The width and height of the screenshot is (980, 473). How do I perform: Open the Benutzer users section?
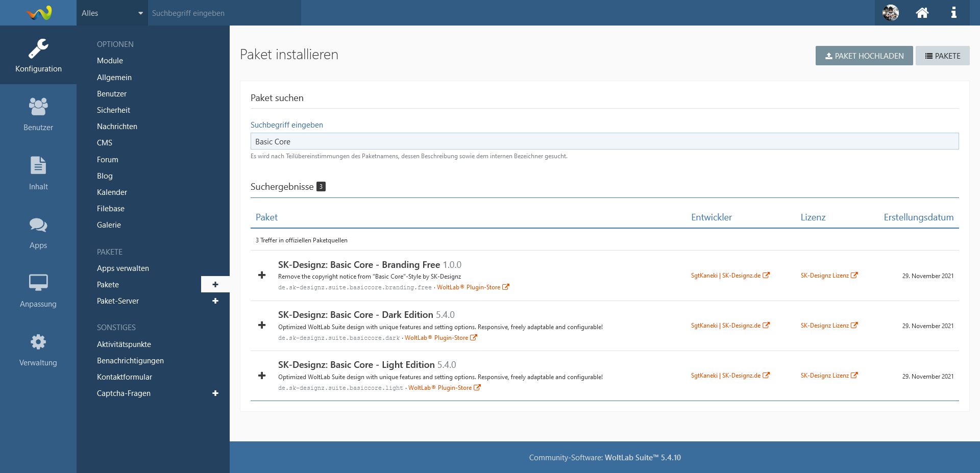38,114
